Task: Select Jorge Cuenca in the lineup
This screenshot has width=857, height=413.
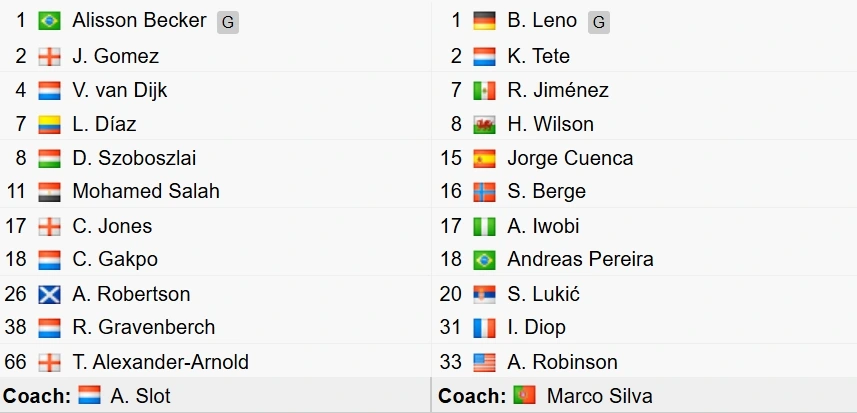Action: 570,158
